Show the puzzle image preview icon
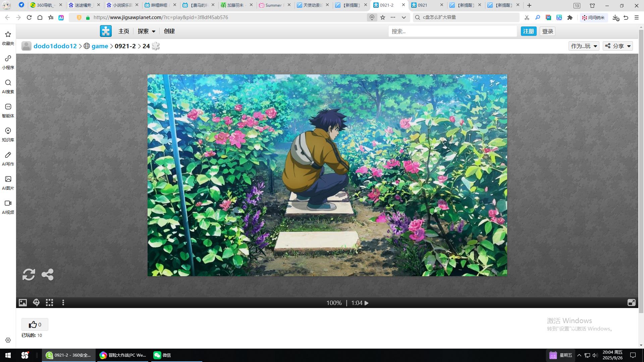The image size is (644, 362). pos(23,303)
